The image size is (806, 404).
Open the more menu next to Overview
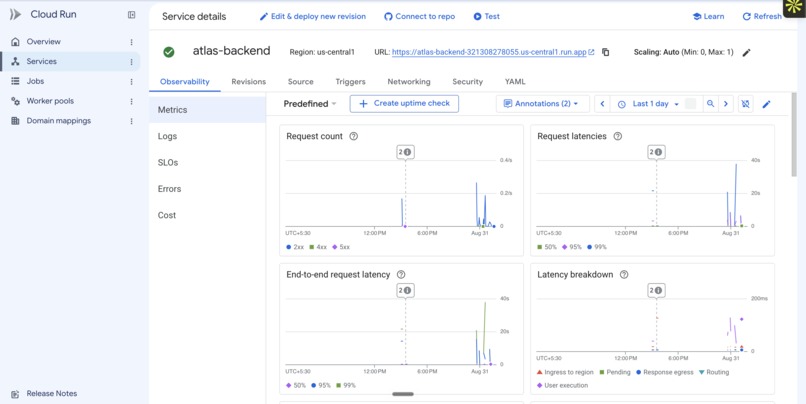coord(132,42)
